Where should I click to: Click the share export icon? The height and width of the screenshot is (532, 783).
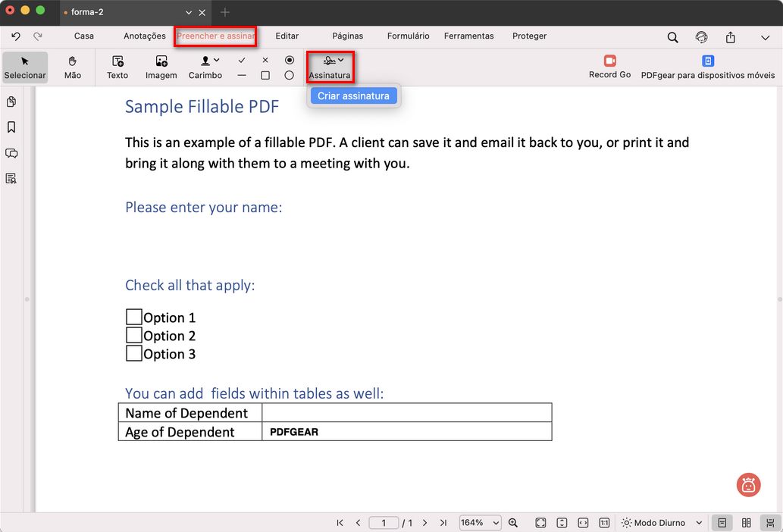point(730,37)
